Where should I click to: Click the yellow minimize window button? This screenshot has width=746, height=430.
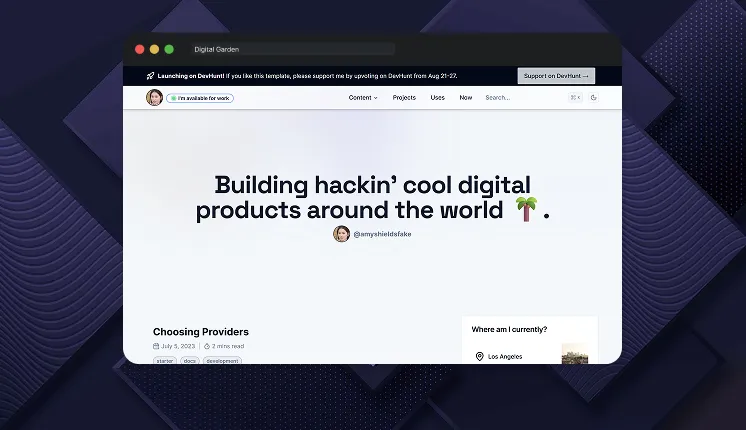pos(154,49)
